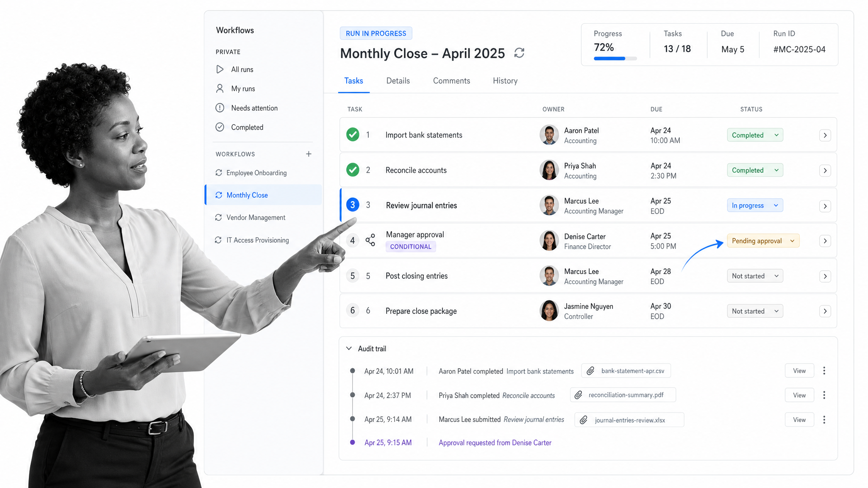View the journal-entries-review.xlsx audit entry
Image resolution: width=868 pixels, height=488 pixels.
tap(799, 420)
